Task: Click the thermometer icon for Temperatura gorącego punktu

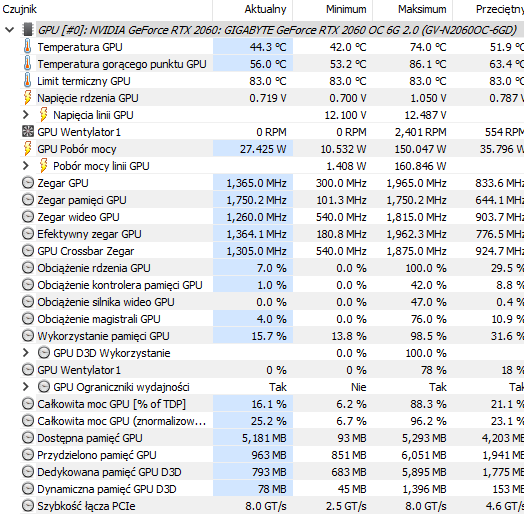Action: (28, 64)
